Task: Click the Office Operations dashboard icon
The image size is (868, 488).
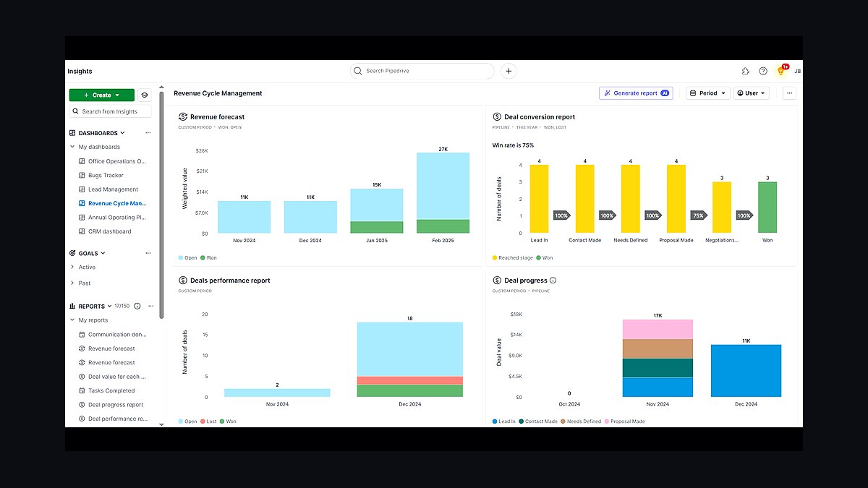Action: tap(82, 161)
